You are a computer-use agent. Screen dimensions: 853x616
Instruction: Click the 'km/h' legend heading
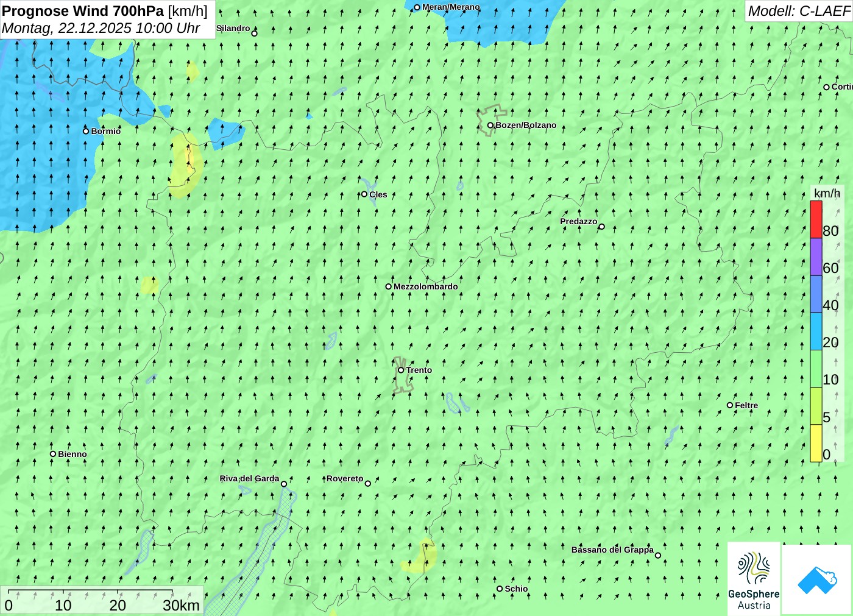point(827,193)
